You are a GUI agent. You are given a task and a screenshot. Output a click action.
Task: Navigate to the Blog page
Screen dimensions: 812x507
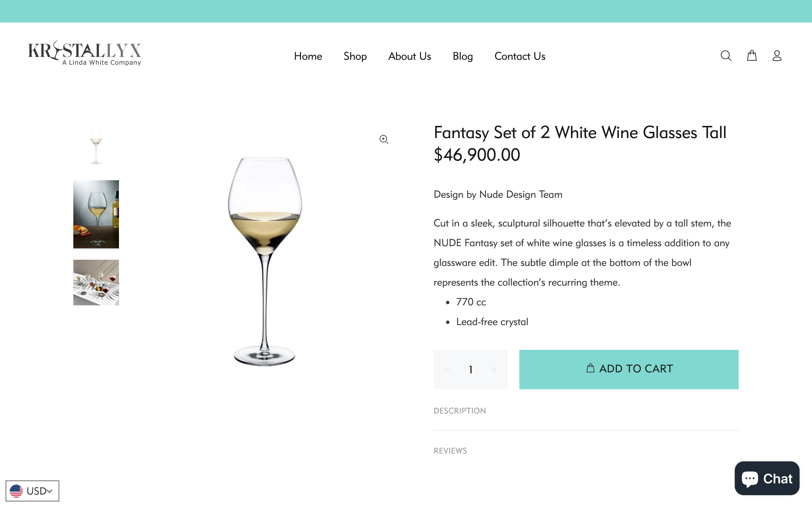click(x=463, y=56)
